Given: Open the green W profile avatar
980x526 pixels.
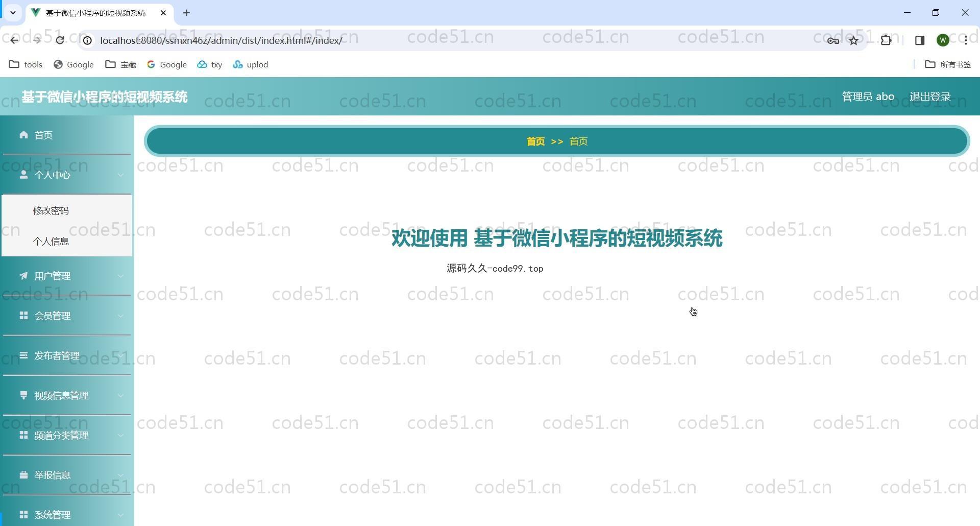Looking at the screenshot, I should coord(943,40).
